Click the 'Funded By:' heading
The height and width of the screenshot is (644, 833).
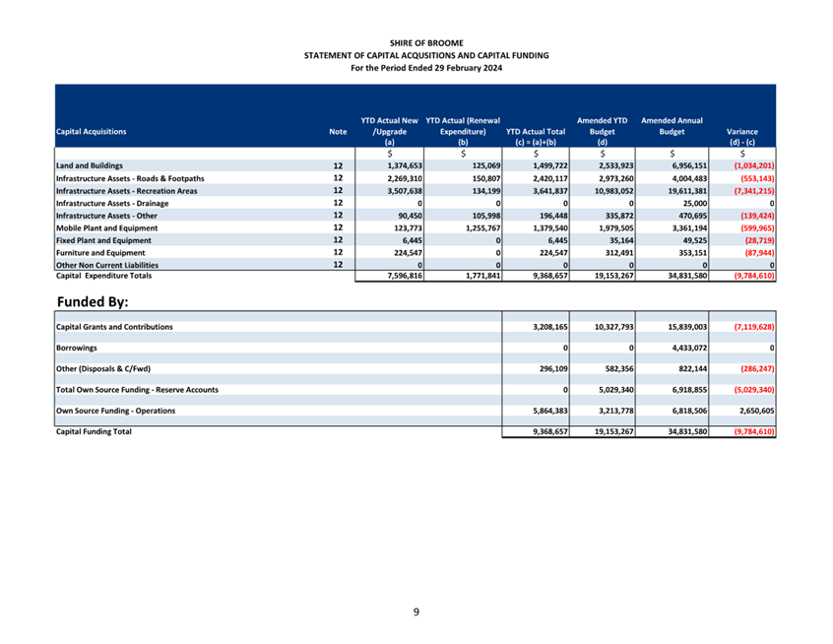tap(93, 301)
